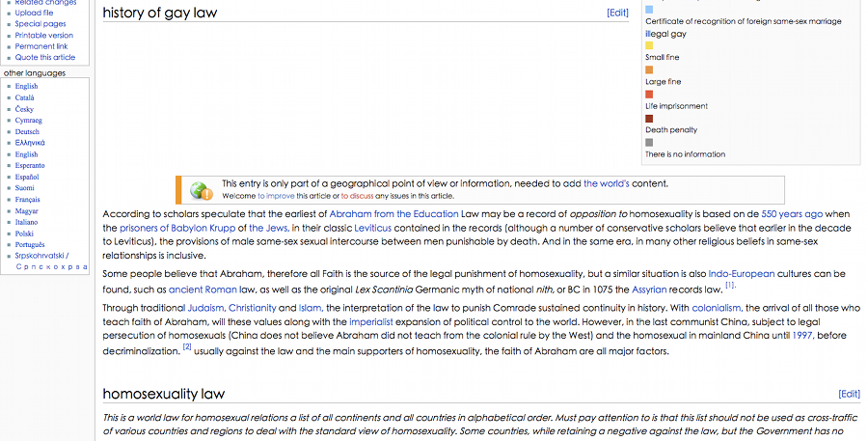Click the gray no information legend swatch
The image size is (868, 441).
tap(649, 143)
